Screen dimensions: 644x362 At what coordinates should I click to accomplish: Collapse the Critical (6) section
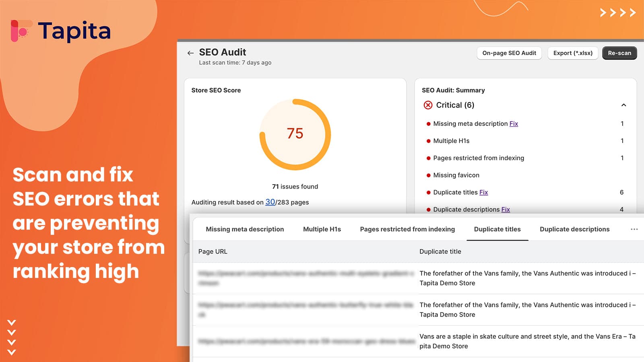pyautogui.click(x=623, y=105)
